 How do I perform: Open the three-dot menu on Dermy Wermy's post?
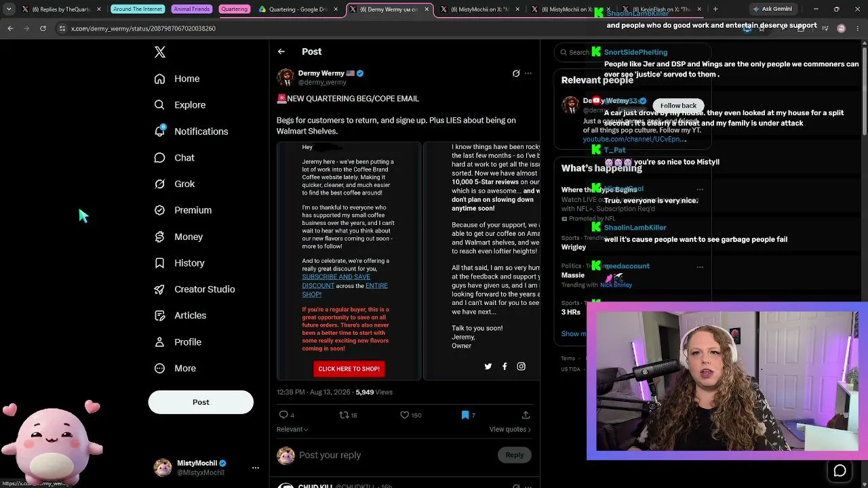pos(528,73)
